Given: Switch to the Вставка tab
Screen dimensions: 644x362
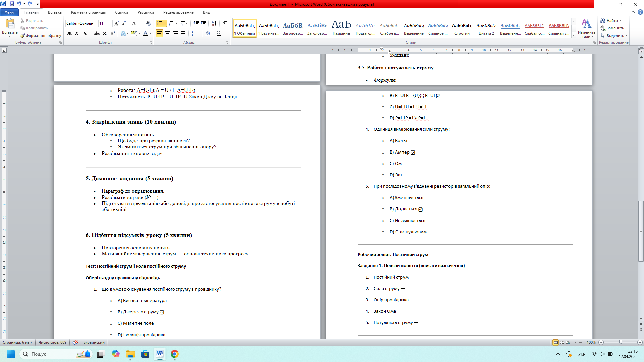Looking at the screenshot, I should pyautogui.click(x=55, y=12).
